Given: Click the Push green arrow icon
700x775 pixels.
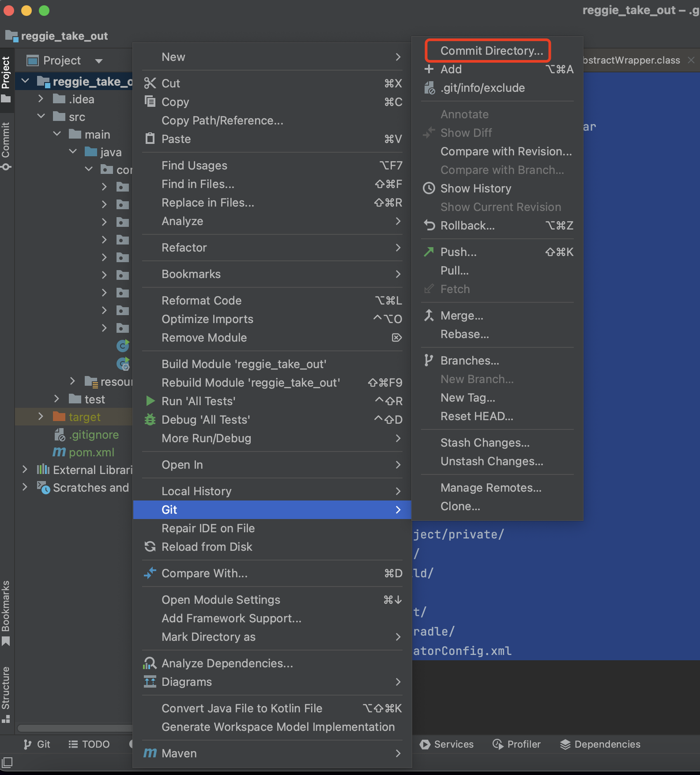Looking at the screenshot, I should coord(429,252).
